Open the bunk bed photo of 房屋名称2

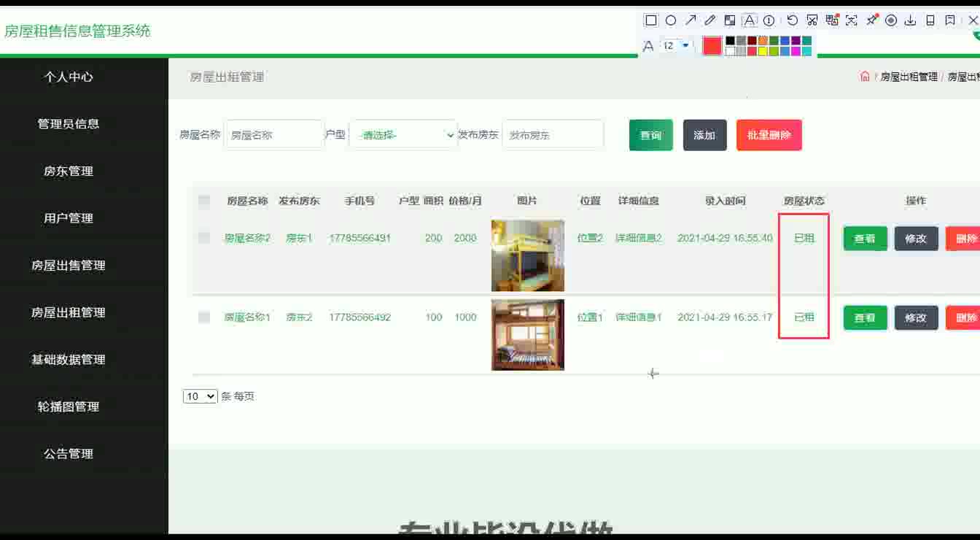click(528, 255)
